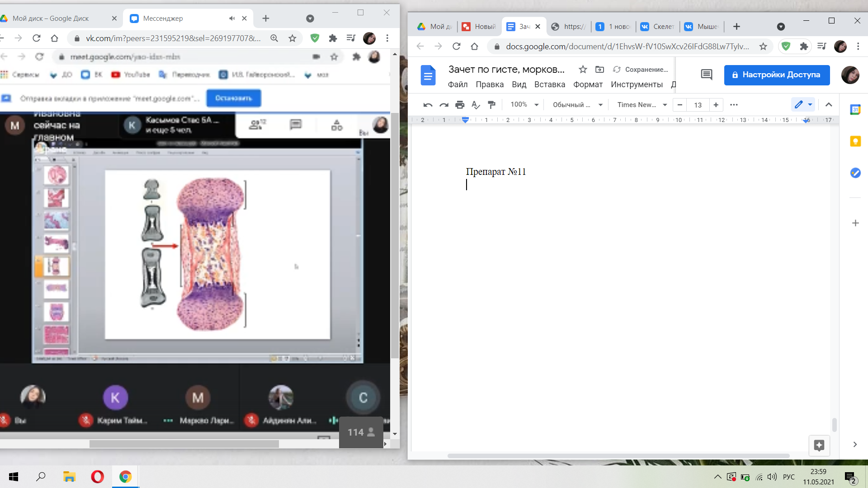The height and width of the screenshot is (488, 868).
Task: Switch to the Скелет VK tab
Action: [x=658, y=27]
